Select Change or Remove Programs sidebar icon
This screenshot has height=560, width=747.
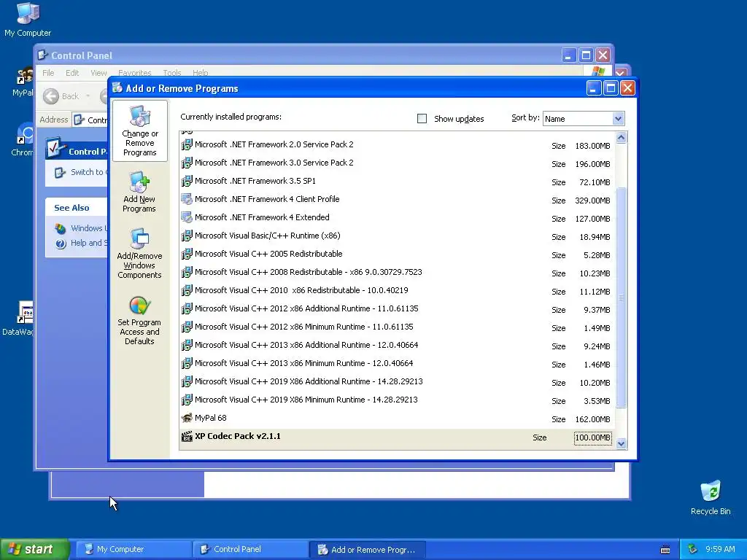[x=139, y=116]
